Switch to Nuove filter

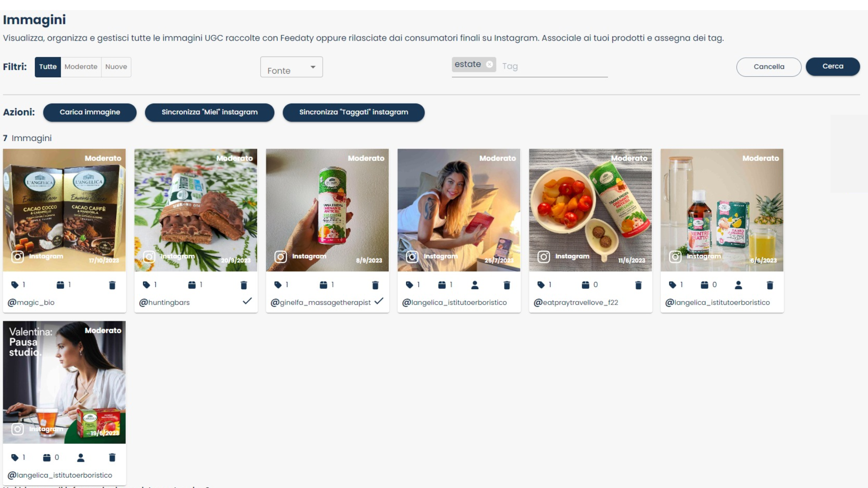116,67
